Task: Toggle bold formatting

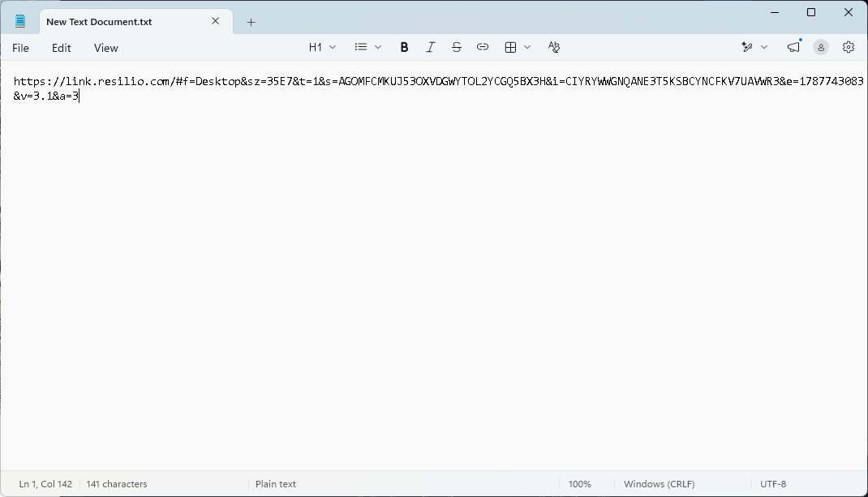Action: pos(404,48)
